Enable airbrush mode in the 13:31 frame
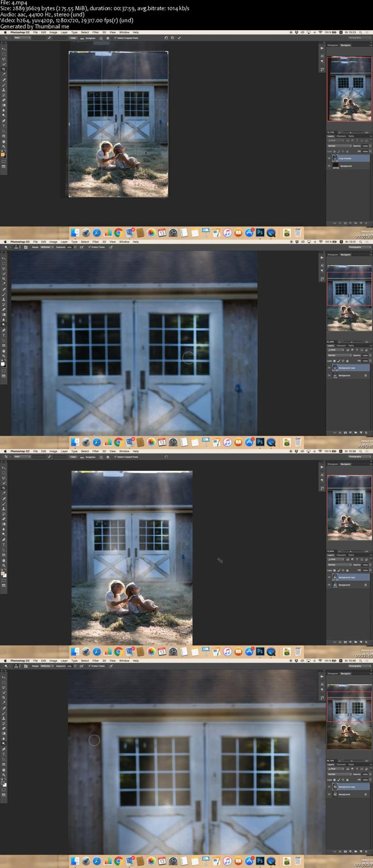 click(81, 247)
